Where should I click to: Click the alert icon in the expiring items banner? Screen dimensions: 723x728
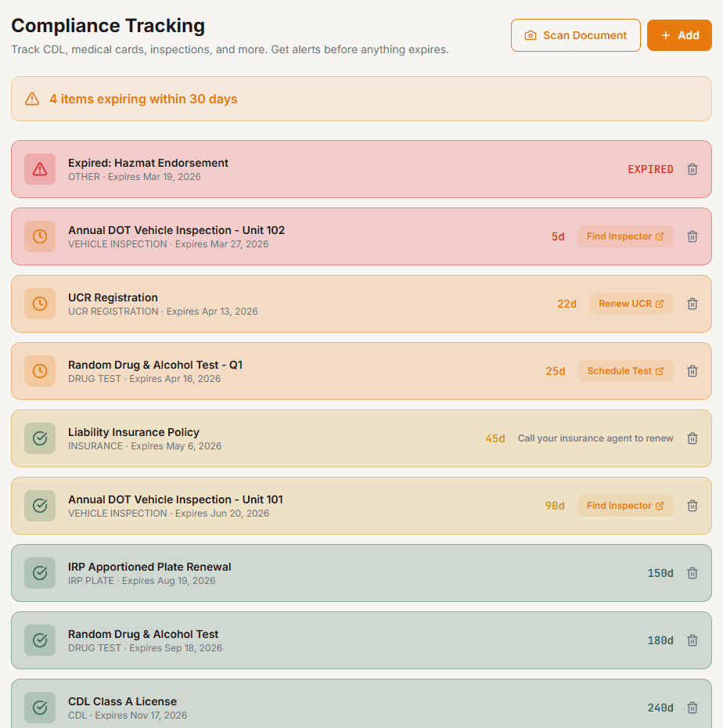coord(31,99)
